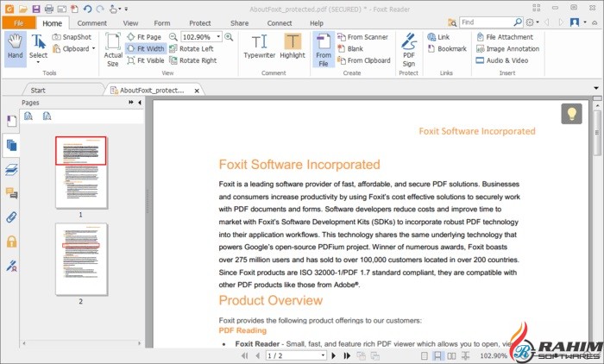
Task: Take a SnapShot of the page
Action: pyautogui.click(x=72, y=37)
